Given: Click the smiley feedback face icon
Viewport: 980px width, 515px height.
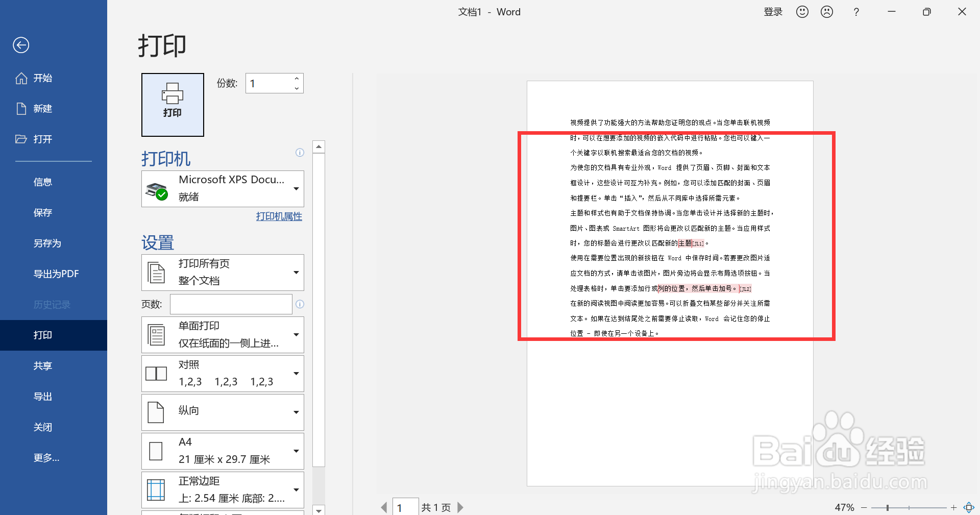Looking at the screenshot, I should click(x=802, y=12).
